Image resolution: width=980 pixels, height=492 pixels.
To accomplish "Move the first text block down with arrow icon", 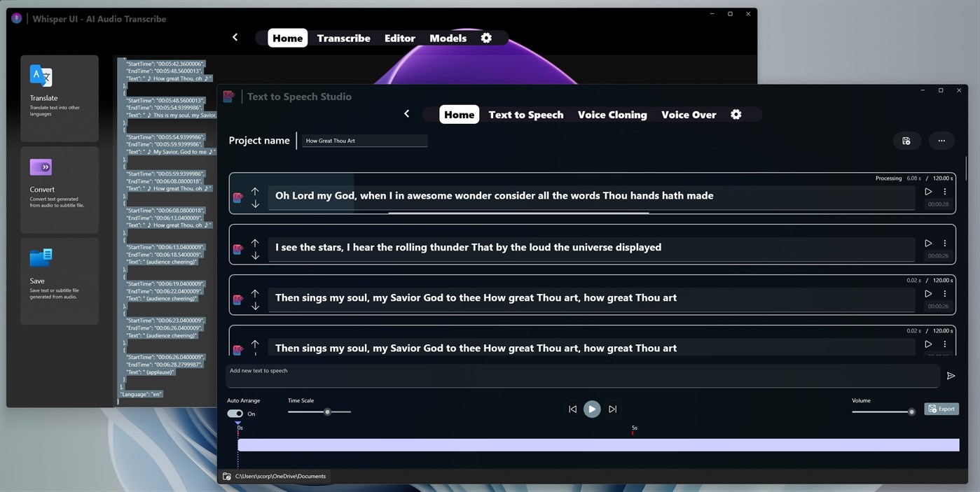I will 255,203.
